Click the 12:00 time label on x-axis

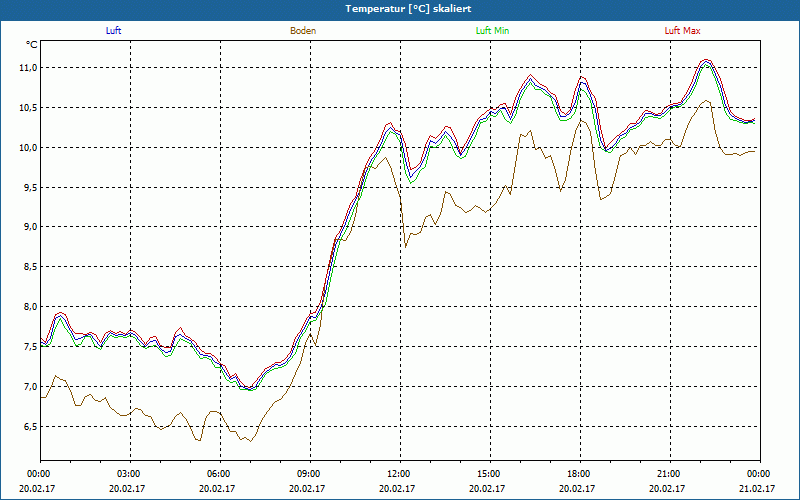[400, 474]
